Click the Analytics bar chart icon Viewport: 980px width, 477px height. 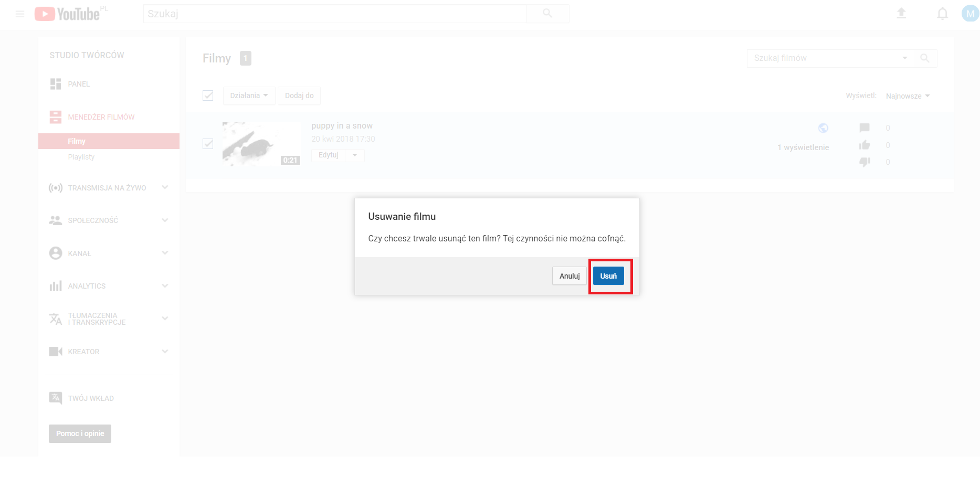[x=56, y=286]
